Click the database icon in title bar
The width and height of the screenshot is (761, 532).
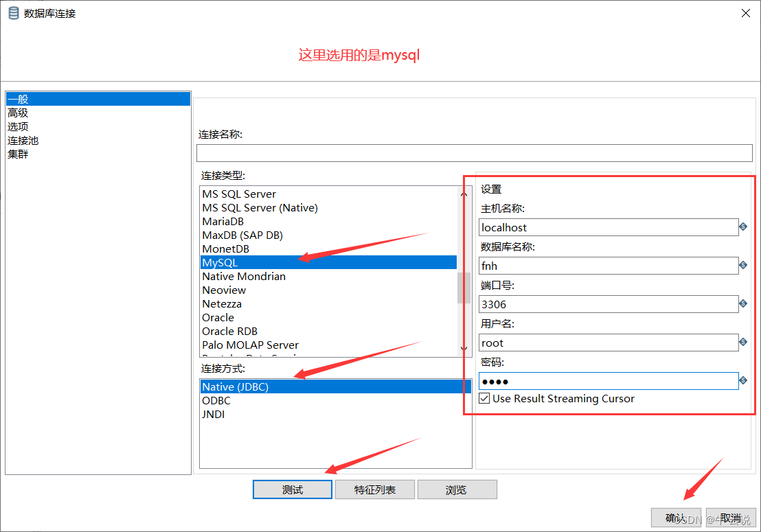click(x=14, y=13)
